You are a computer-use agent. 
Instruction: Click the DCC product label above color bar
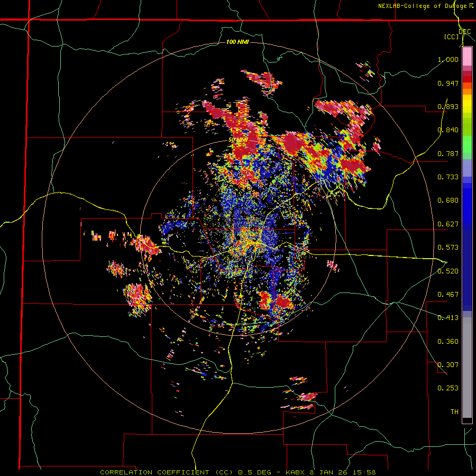click(x=464, y=32)
